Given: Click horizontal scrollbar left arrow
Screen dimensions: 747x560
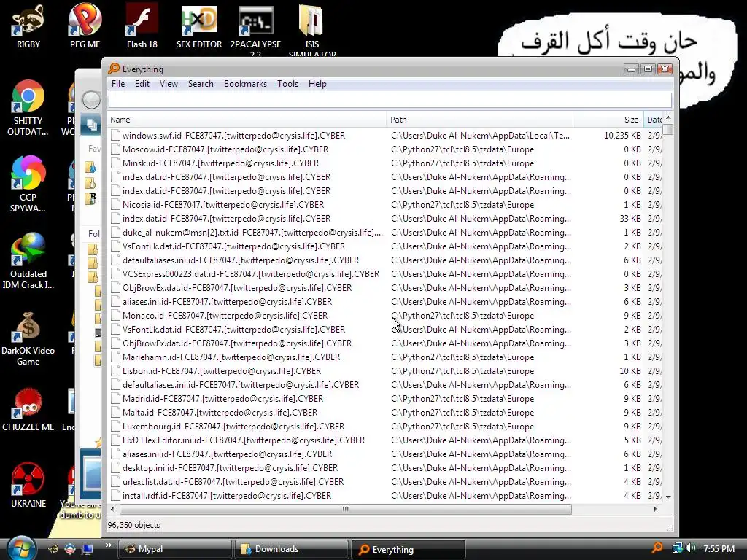Looking at the screenshot, I should pyautogui.click(x=112, y=509).
